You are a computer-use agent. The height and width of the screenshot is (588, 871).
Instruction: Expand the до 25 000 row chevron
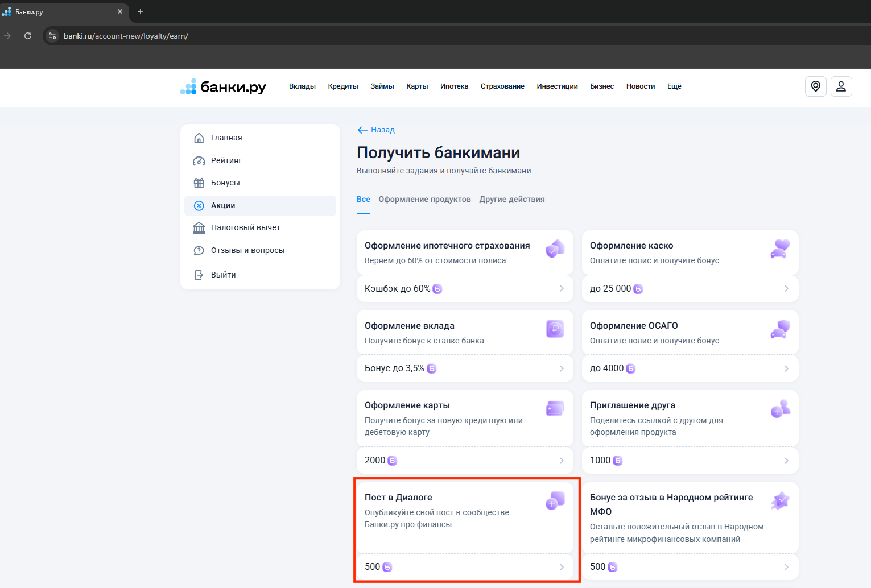[786, 289]
